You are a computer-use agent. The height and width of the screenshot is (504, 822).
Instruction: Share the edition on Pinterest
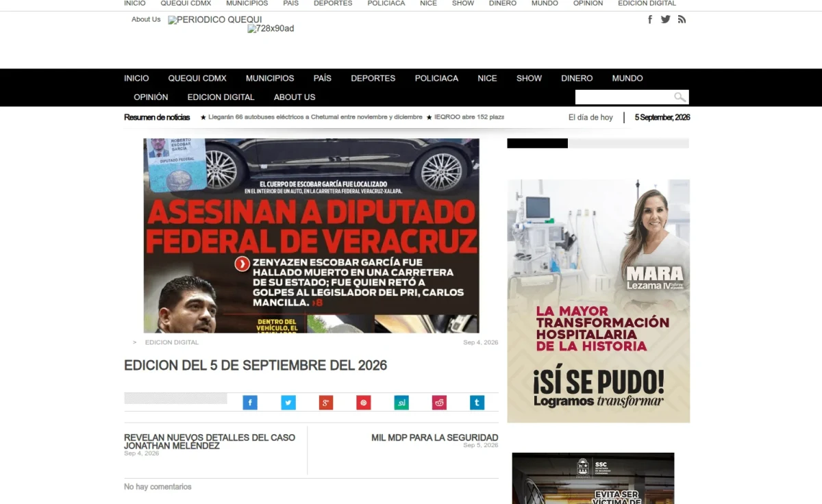[364, 403]
